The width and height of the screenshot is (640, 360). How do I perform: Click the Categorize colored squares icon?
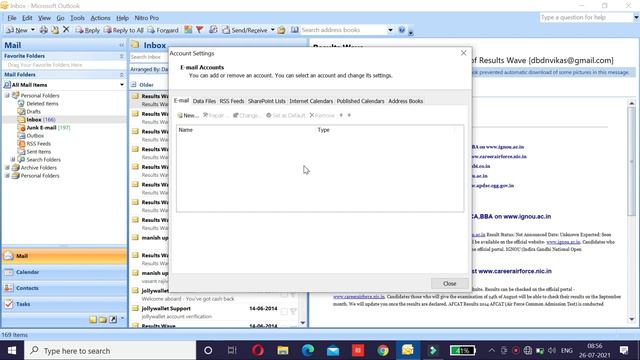tap(188, 30)
